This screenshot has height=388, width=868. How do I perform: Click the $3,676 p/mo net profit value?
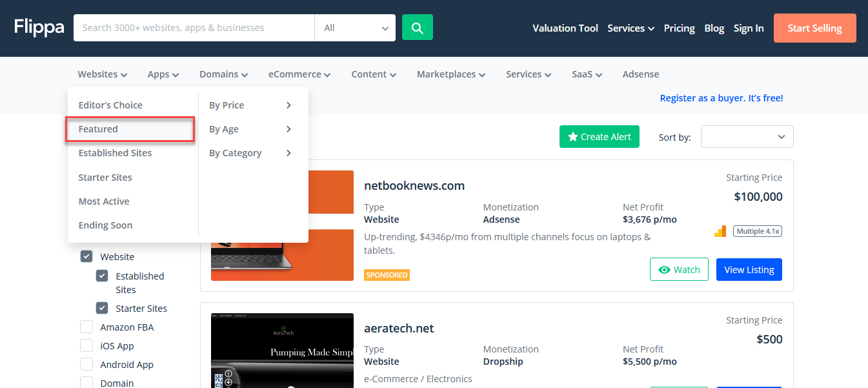pos(650,220)
